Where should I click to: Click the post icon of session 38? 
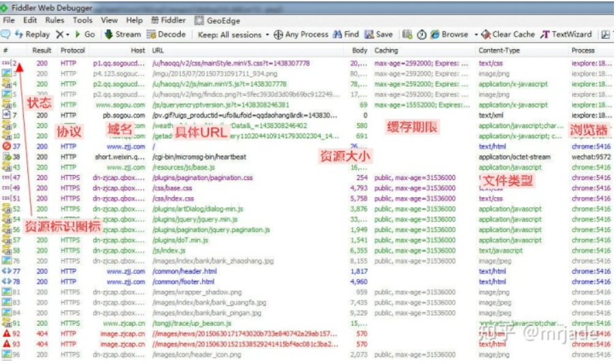6,157
